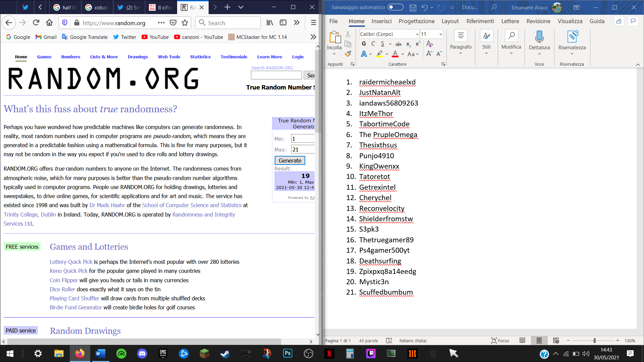Click the Save icon in Word title bar
This screenshot has width=644, height=362.
413,7
